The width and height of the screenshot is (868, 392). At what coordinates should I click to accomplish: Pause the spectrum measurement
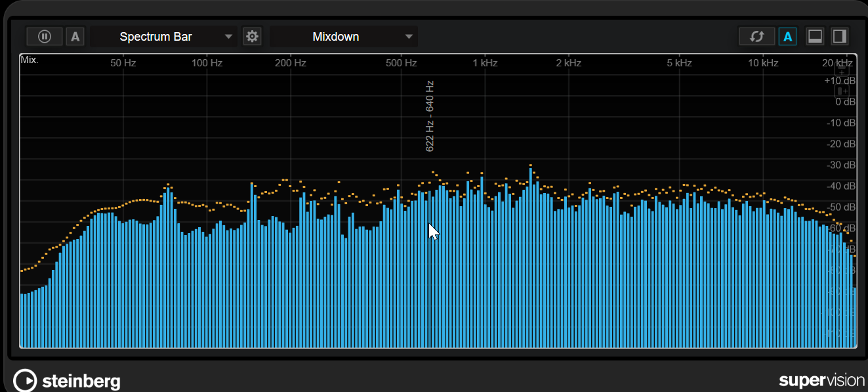point(45,37)
